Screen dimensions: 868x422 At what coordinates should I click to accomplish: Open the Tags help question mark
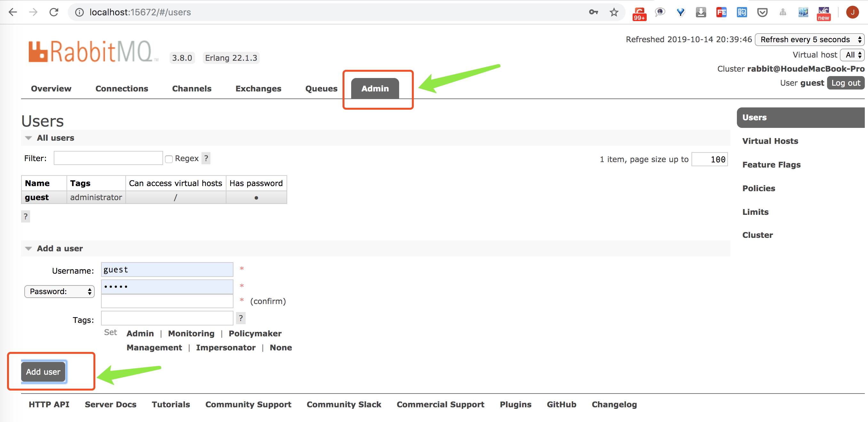click(241, 318)
